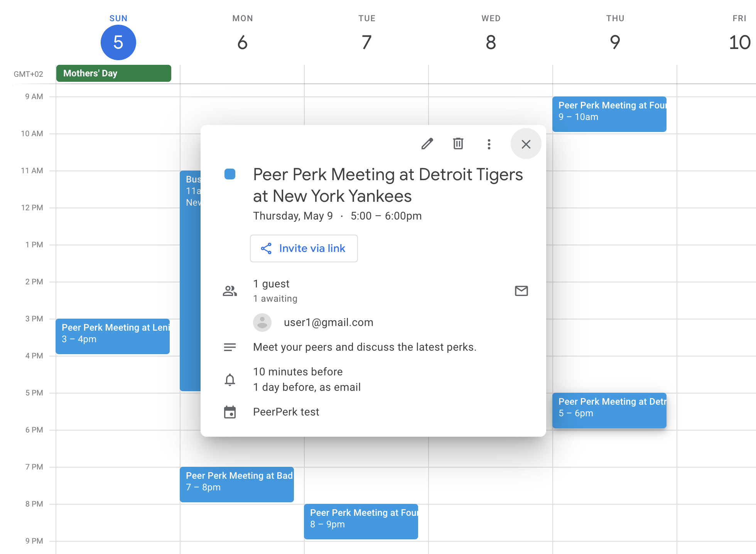Close the event details popup
Viewport: 756px width, 554px height.
tap(526, 144)
